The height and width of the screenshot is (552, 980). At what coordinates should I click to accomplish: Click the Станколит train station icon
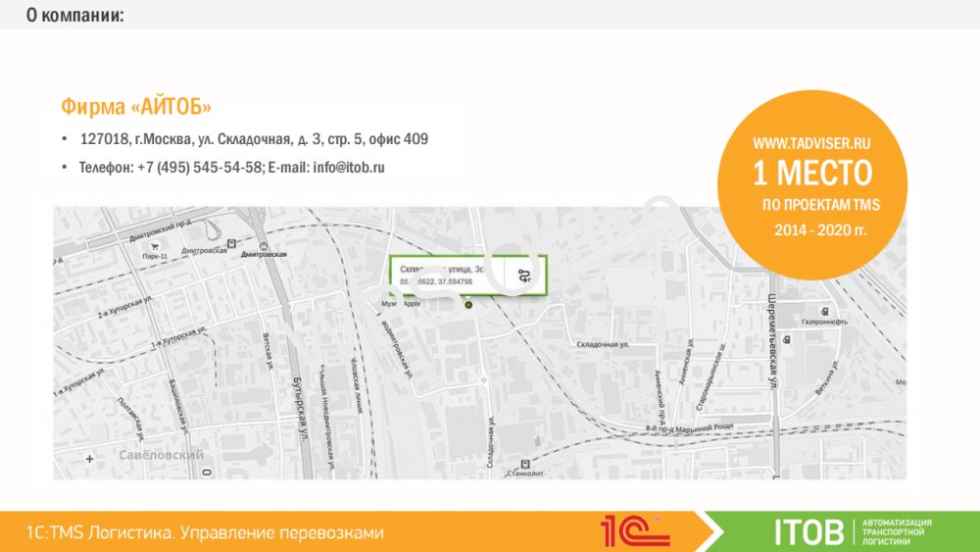[523, 462]
